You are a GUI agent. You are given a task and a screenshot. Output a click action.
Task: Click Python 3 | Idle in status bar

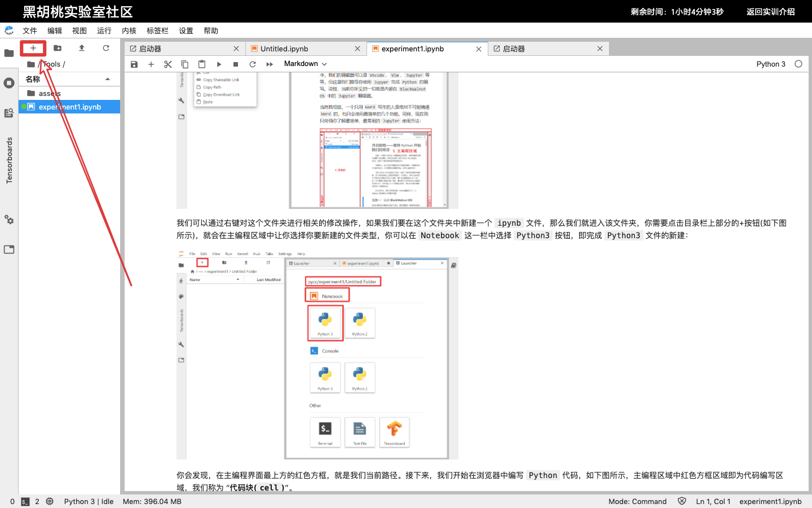pyautogui.click(x=89, y=501)
